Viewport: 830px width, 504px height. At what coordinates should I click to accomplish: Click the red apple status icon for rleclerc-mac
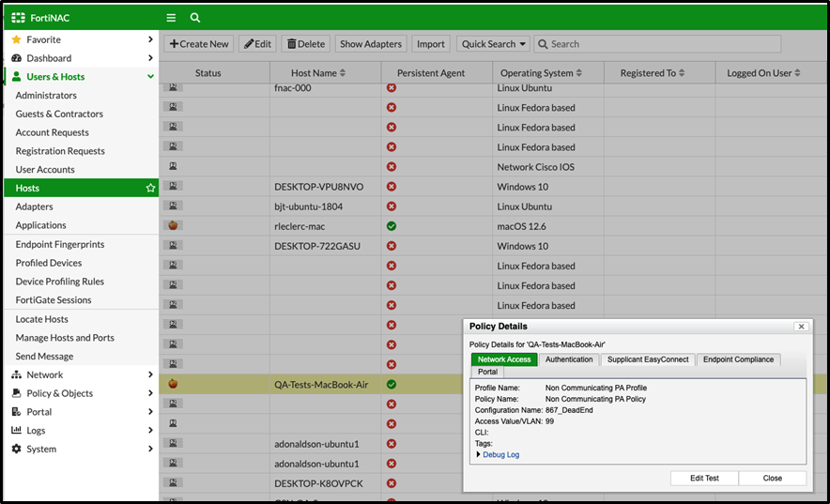[x=174, y=226]
